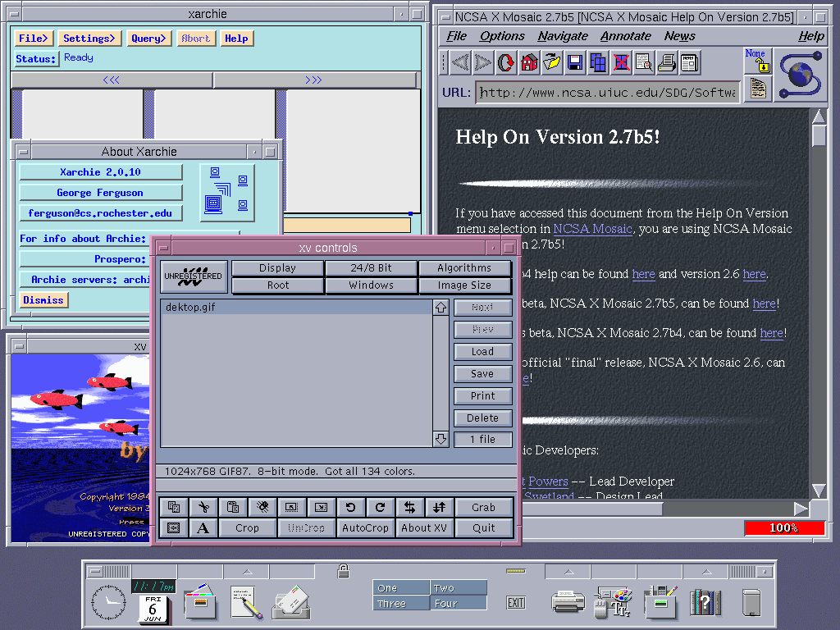Switch to workspace Three
840x630 pixels.
pyautogui.click(x=401, y=603)
